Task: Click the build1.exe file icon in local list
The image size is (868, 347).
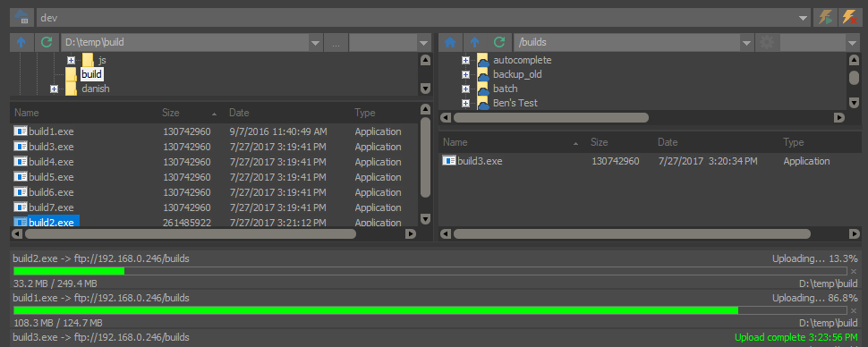Action: click(21, 131)
